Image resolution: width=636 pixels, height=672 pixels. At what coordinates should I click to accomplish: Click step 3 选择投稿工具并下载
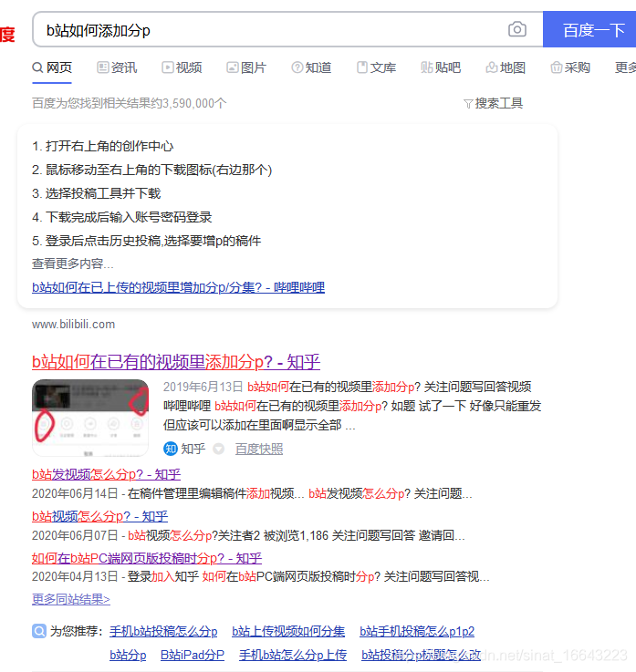[x=97, y=193]
